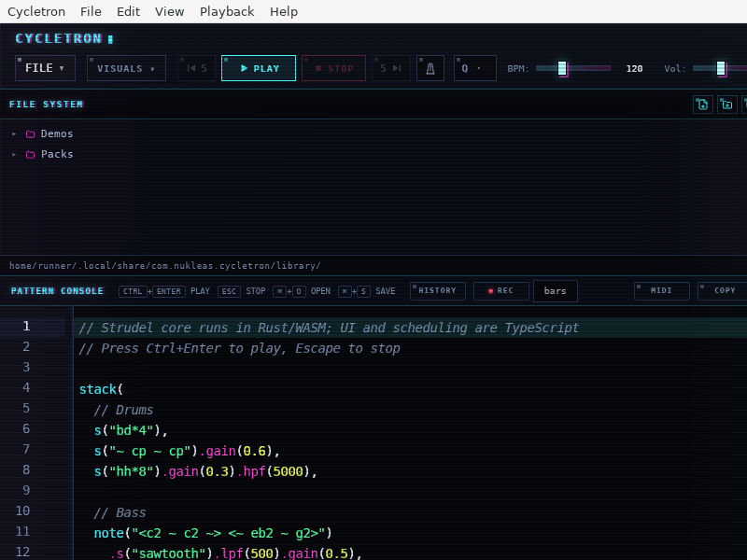Click the 'stack(' code line

tap(101, 389)
